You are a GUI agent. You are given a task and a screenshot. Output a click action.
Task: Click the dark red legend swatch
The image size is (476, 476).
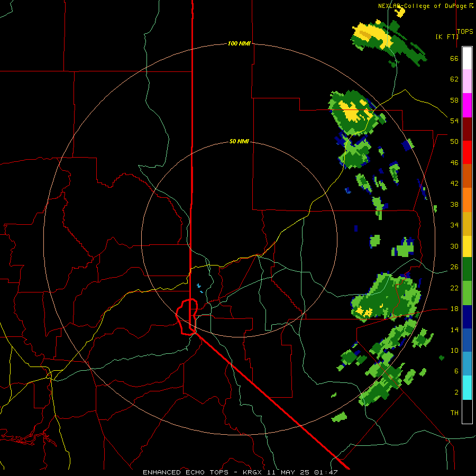pyautogui.click(x=467, y=129)
